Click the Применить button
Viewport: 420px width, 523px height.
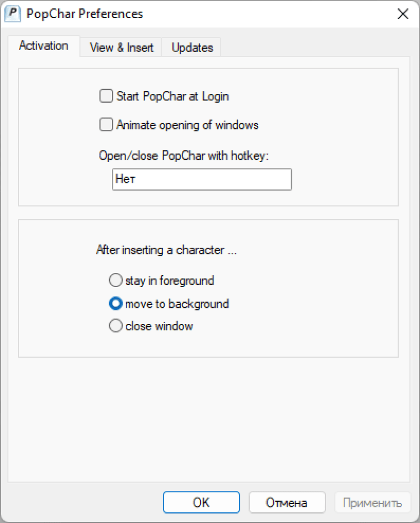pos(372,503)
